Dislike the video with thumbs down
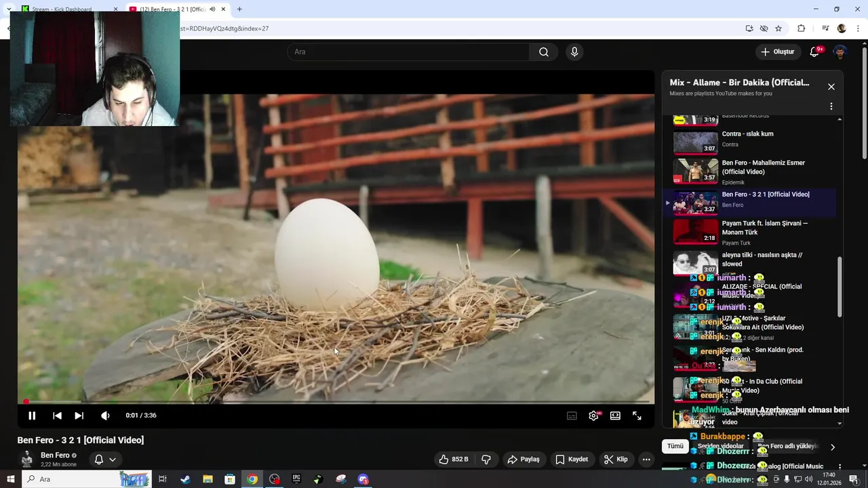The height and width of the screenshot is (488, 868). [x=486, y=460]
